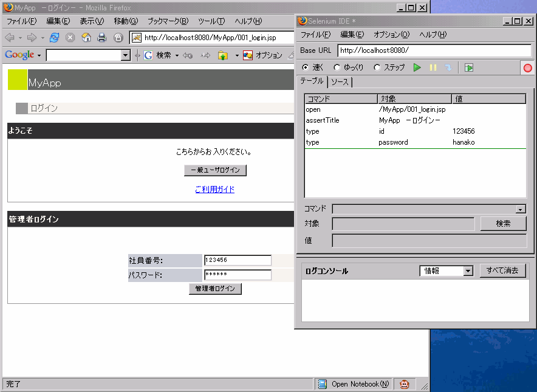Select assertTitle command row
The height and width of the screenshot is (392, 537).
pos(415,120)
